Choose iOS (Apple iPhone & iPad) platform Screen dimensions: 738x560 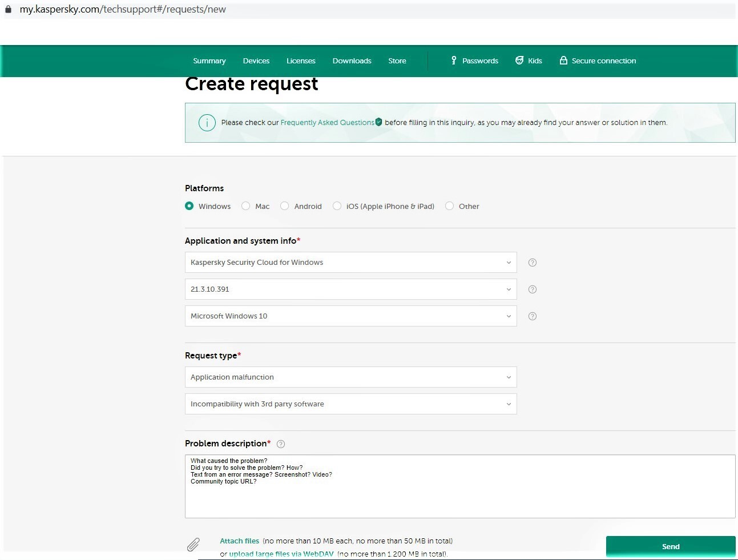337,206
